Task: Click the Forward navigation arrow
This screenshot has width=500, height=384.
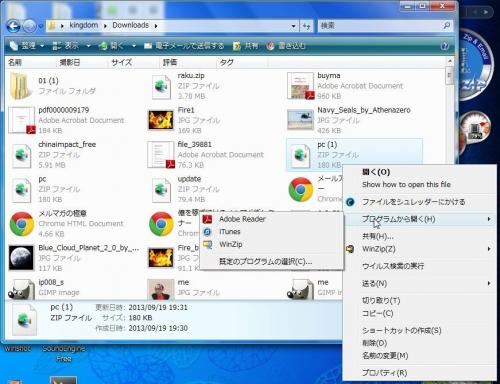Action: [29, 26]
